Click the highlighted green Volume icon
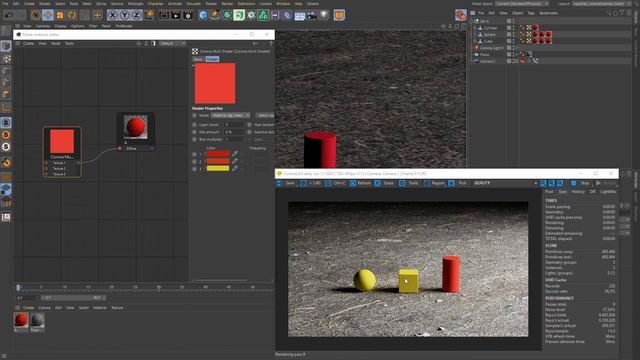640x360 pixels. (x=239, y=16)
